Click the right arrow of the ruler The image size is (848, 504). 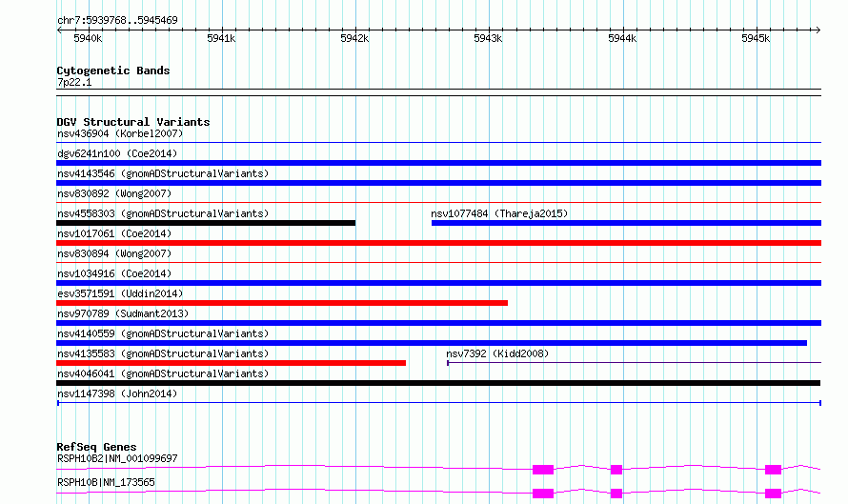pyautogui.click(x=818, y=30)
